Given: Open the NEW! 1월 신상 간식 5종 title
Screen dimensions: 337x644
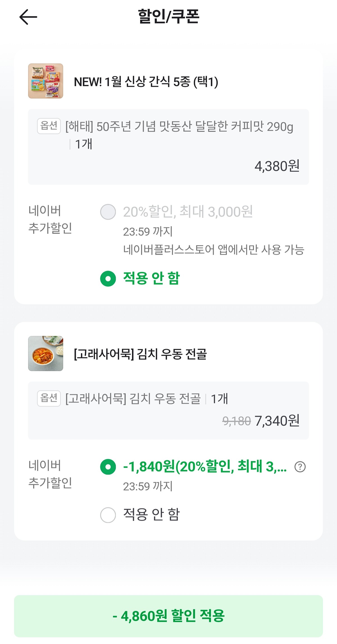Looking at the screenshot, I should point(146,82).
